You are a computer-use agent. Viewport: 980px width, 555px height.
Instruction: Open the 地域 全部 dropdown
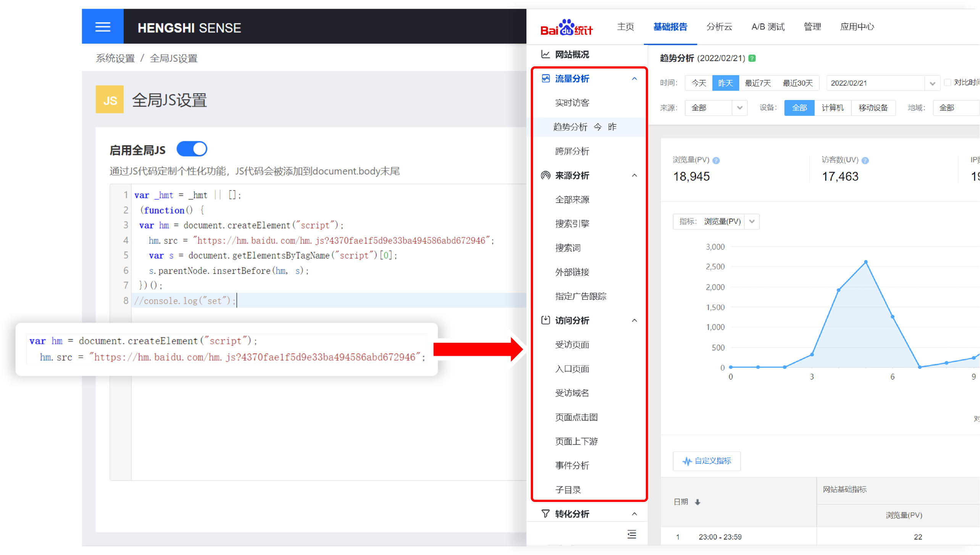point(956,108)
